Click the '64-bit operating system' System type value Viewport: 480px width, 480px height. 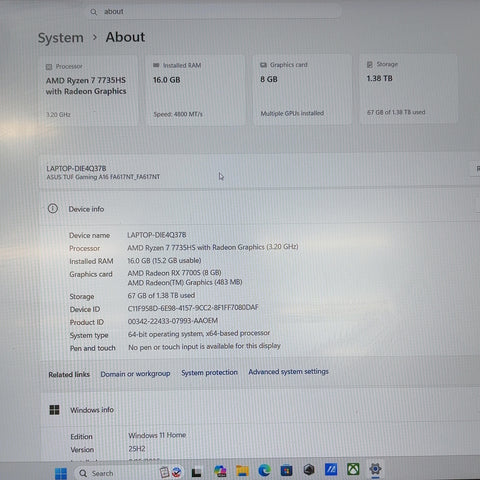point(199,334)
